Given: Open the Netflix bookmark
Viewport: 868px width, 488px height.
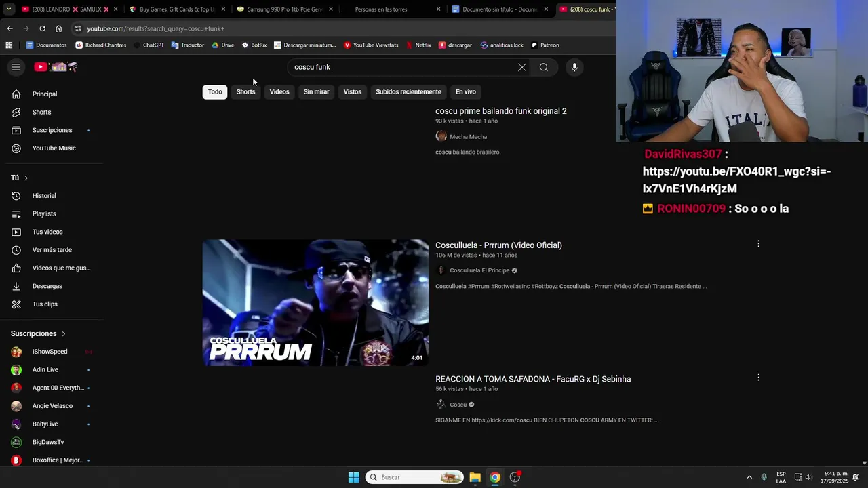Looking at the screenshot, I should coord(418,45).
